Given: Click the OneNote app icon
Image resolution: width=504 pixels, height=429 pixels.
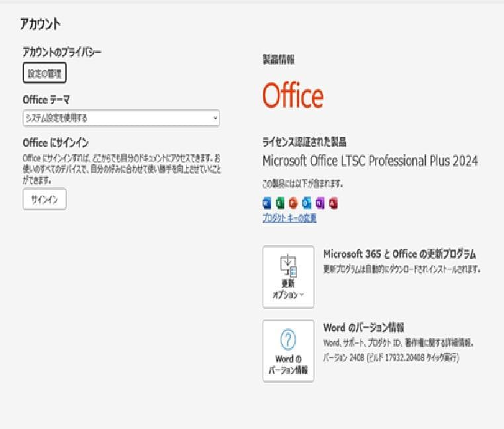Looking at the screenshot, I should click(320, 203).
